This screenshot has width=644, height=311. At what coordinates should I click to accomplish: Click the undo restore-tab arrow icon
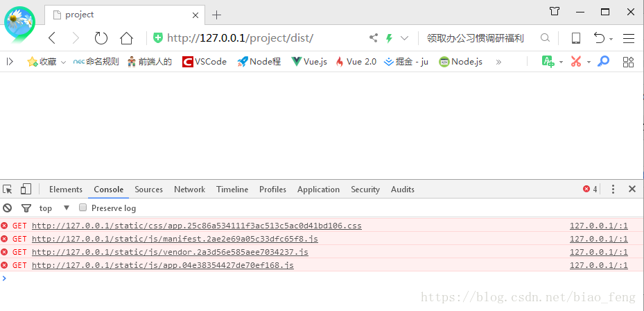pos(599,38)
